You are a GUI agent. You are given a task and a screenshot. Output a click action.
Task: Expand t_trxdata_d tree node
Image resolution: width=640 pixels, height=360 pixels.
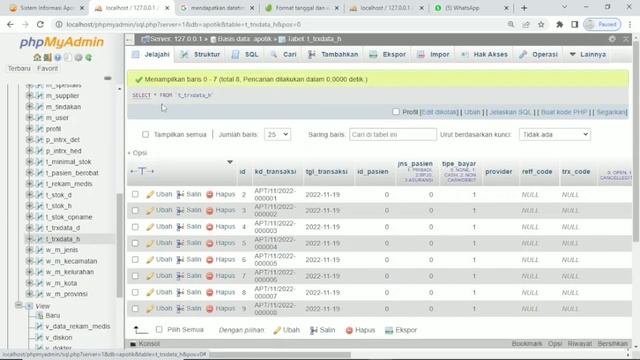(29, 228)
